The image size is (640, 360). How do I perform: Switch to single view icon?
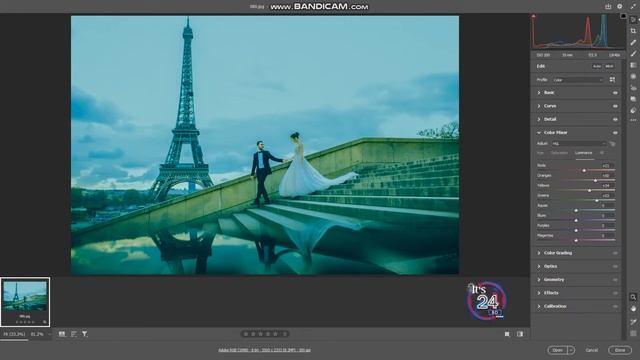tap(507, 334)
